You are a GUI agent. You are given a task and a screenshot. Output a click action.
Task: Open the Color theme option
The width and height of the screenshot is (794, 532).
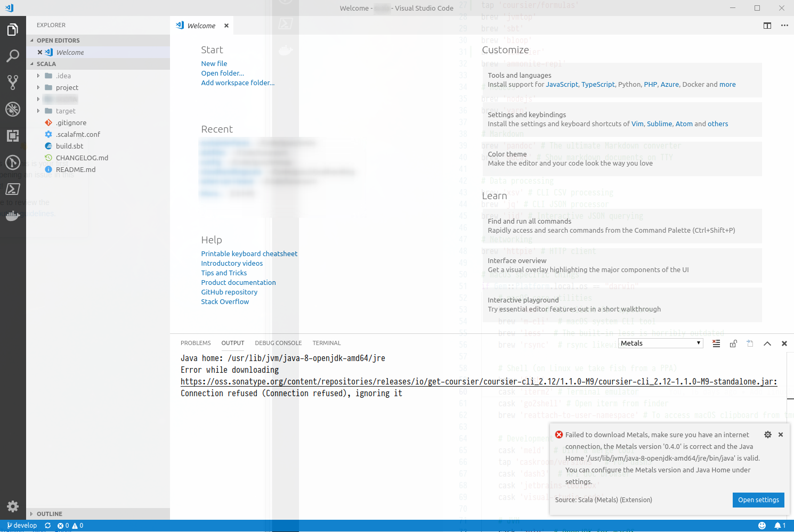[x=622, y=159]
